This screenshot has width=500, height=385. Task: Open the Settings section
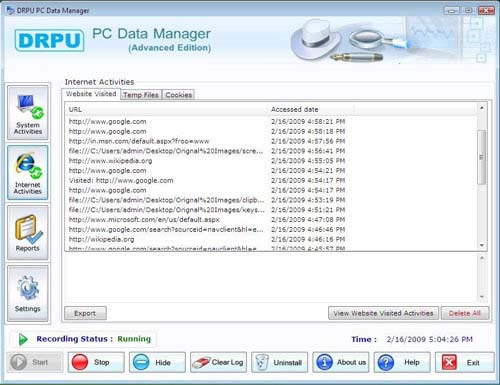(28, 293)
